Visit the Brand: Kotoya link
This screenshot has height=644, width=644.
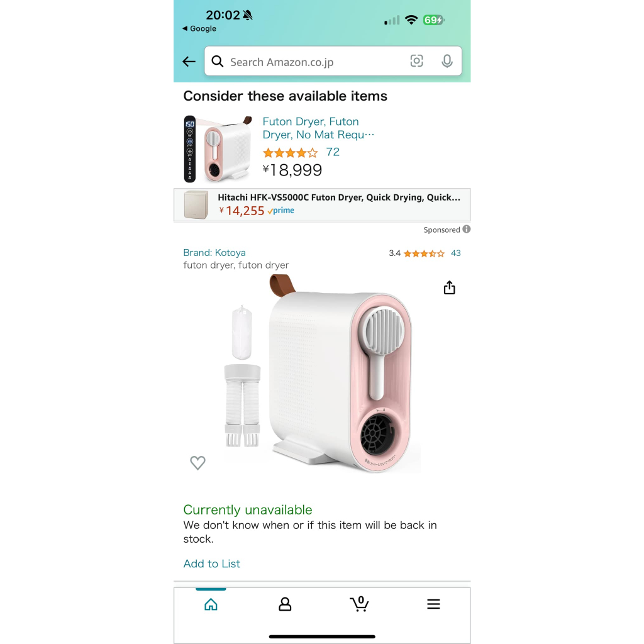[x=214, y=253]
